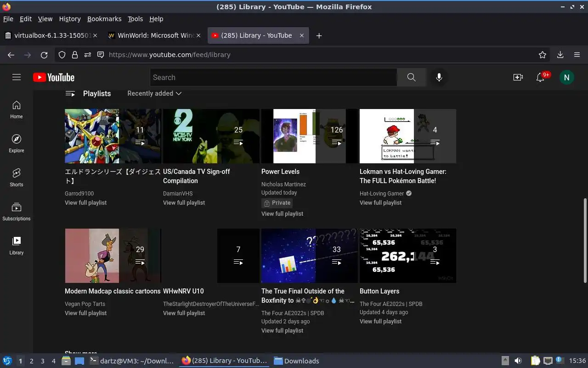The height and width of the screenshot is (368, 588).
Task: Click the network icon in system tray
Action: [x=548, y=361]
